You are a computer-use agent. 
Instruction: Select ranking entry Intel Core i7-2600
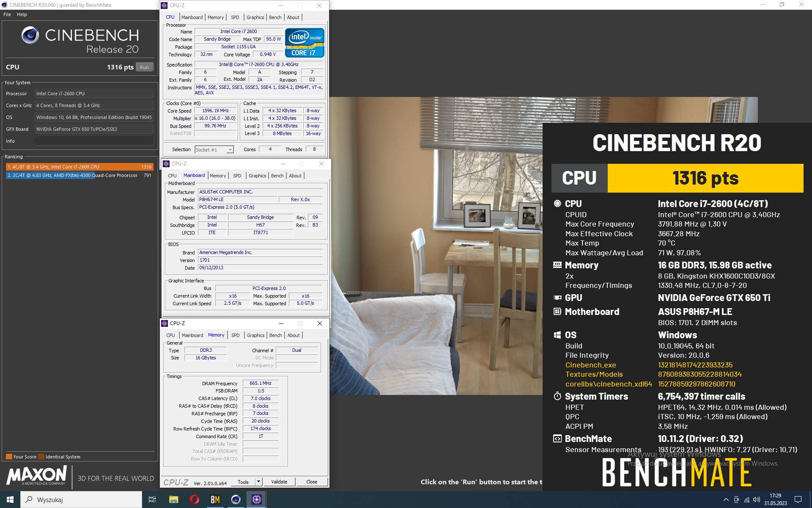click(x=79, y=167)
